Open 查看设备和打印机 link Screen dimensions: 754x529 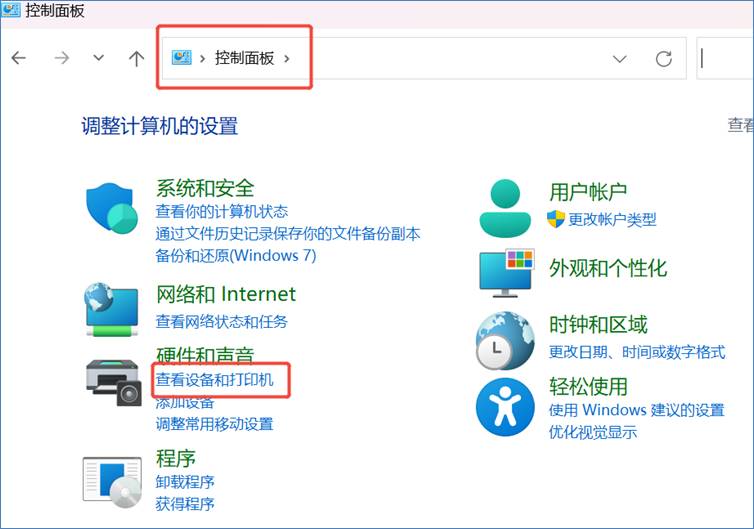click(214, 379)
